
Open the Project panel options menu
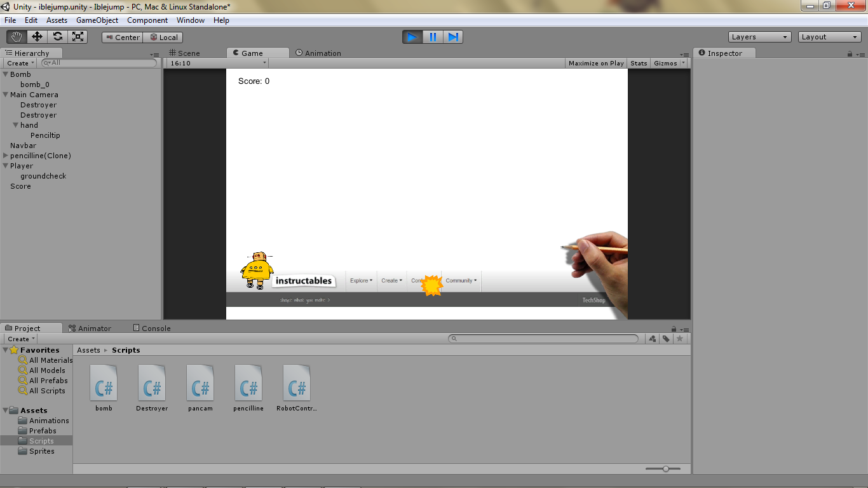point(684,330)
